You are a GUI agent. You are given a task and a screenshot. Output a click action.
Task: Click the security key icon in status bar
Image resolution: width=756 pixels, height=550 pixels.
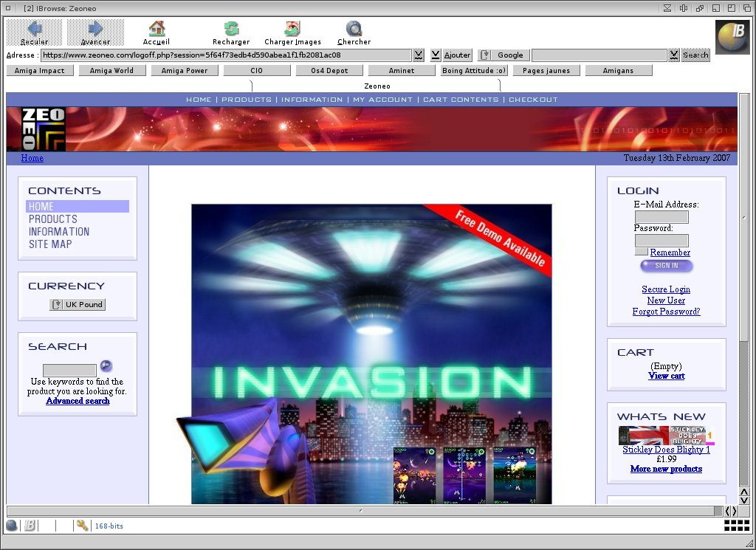(x=82, y=526)
